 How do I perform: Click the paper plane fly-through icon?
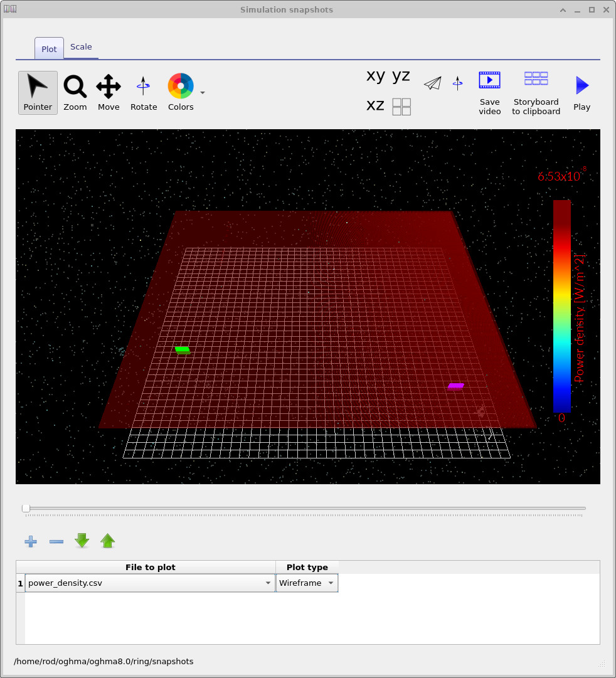(x=433, y=82)
